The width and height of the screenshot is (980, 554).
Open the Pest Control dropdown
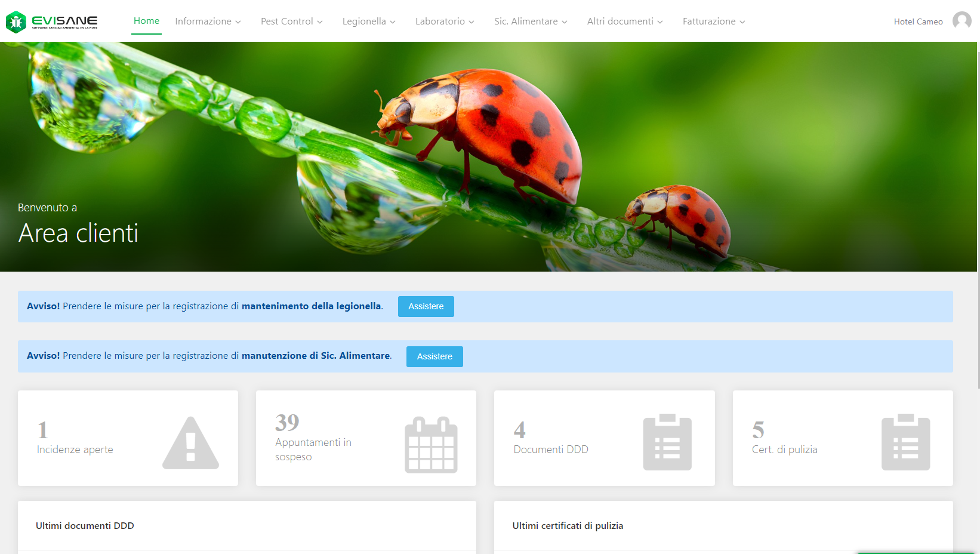pos(291,21)
